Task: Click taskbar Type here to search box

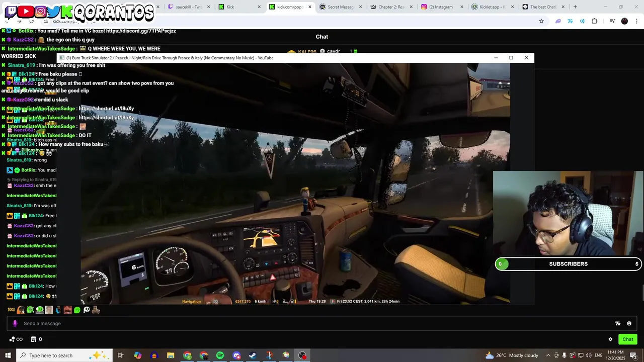Action: click(x=64, y=355)
